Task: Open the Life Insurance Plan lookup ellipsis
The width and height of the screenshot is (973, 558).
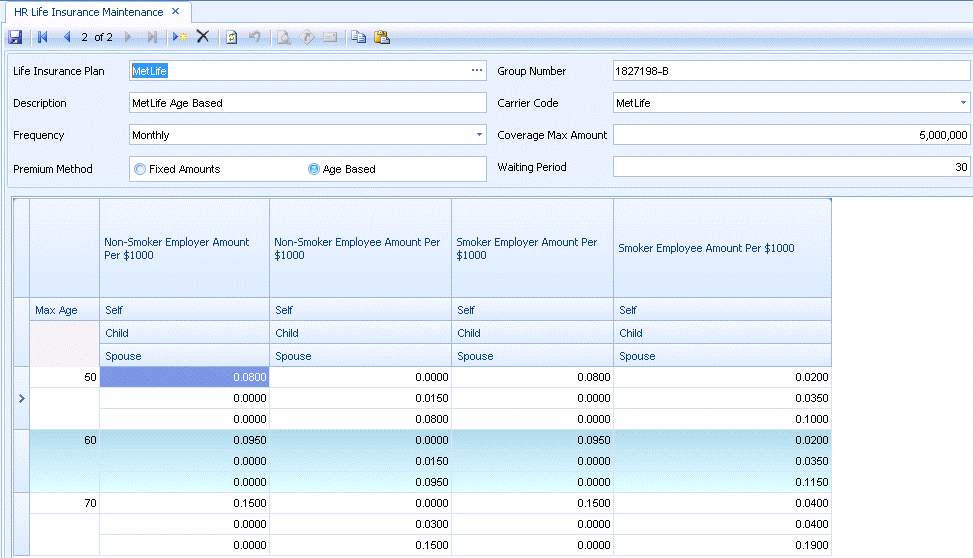Action: pyautogui.click(x=477, y=71)
